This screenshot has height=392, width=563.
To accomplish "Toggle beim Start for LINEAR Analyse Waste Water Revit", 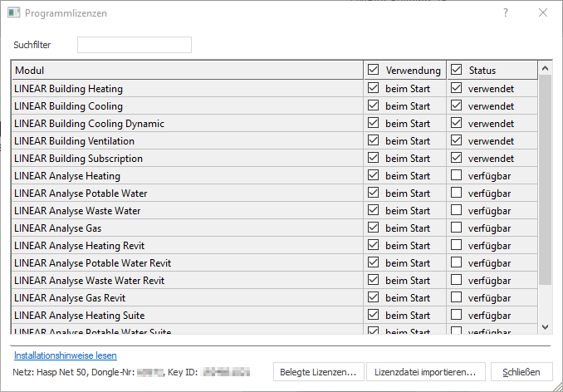I will click(374, 280).
